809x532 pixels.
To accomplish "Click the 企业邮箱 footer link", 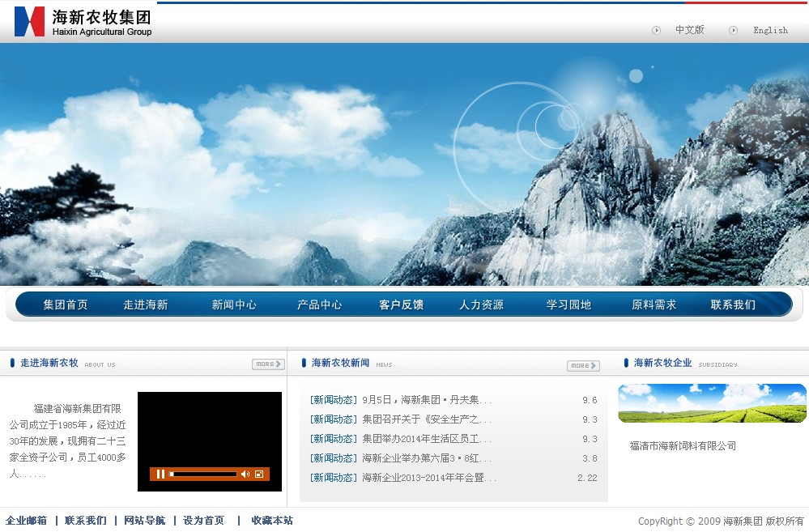I will click(27, 520).
